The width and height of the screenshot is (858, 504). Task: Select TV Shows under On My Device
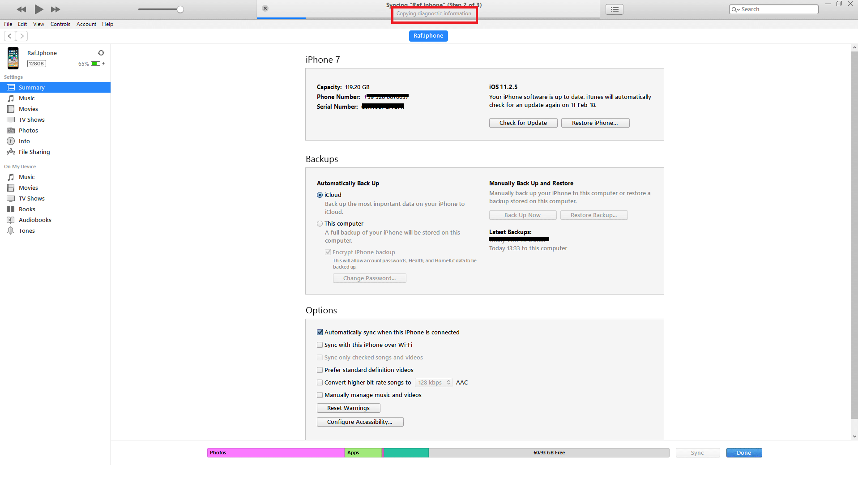(x=55, y=198)
